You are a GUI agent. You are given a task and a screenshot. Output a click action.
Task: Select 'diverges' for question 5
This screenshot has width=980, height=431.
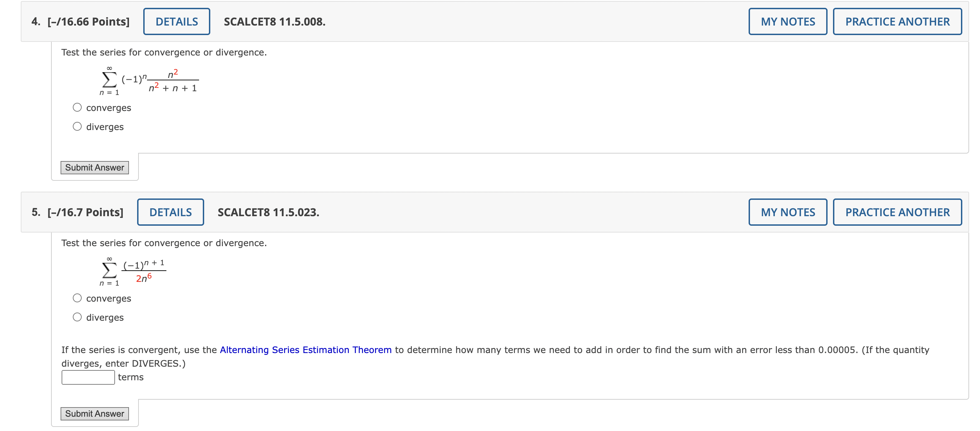(77, 317)
